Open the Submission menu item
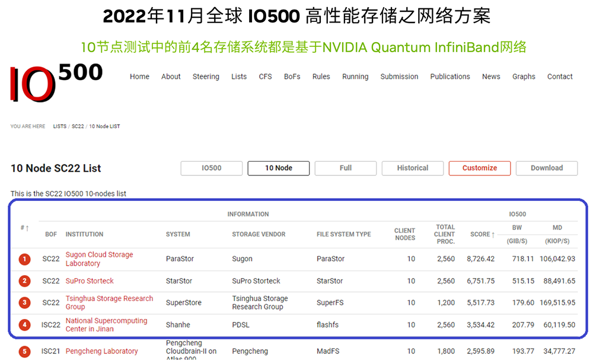The height and width of the screenshot is (364, 593). tap(399, 76)
